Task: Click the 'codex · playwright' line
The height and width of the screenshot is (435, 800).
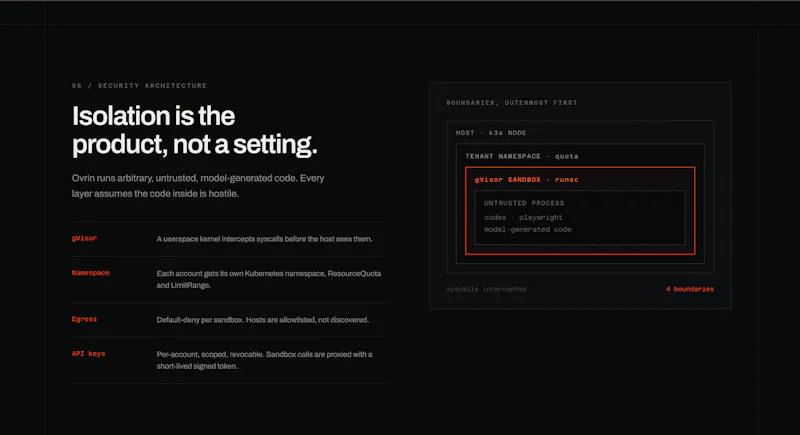Action: click(523, 217)
